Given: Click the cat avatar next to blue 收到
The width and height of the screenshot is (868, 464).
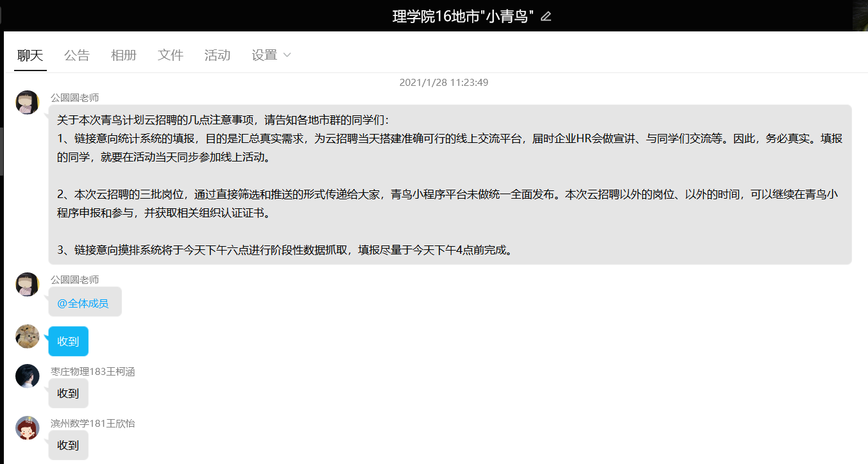Looking at the screenshot, I should point(28,336).
